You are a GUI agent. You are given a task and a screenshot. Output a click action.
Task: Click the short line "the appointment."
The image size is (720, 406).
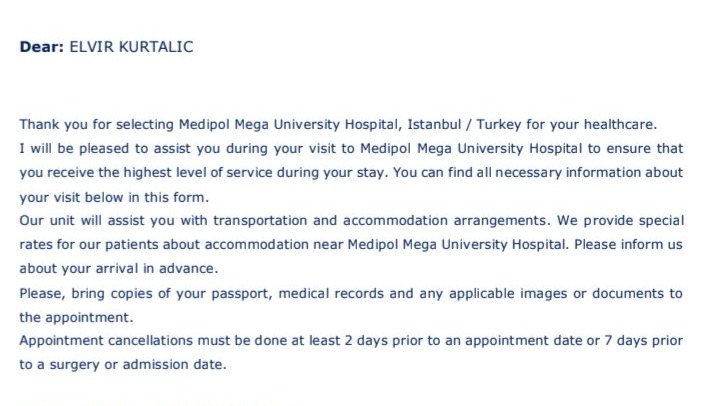coord(76,317)
